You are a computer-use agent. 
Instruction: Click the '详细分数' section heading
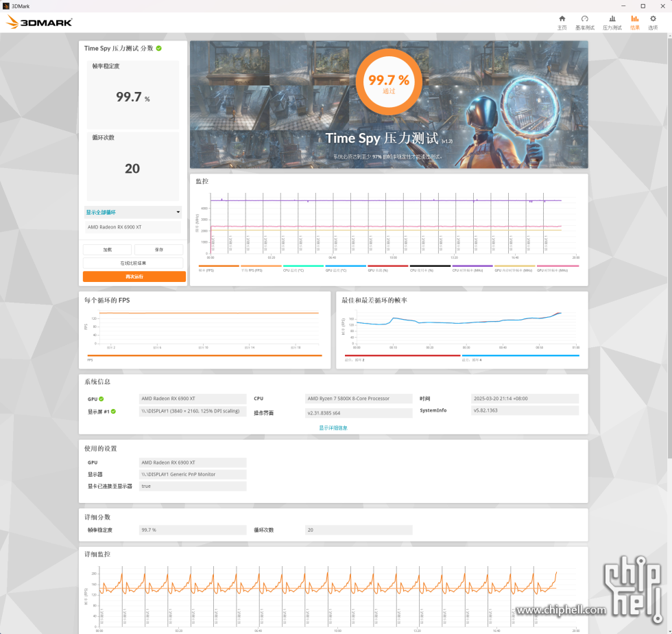(97, 517)
